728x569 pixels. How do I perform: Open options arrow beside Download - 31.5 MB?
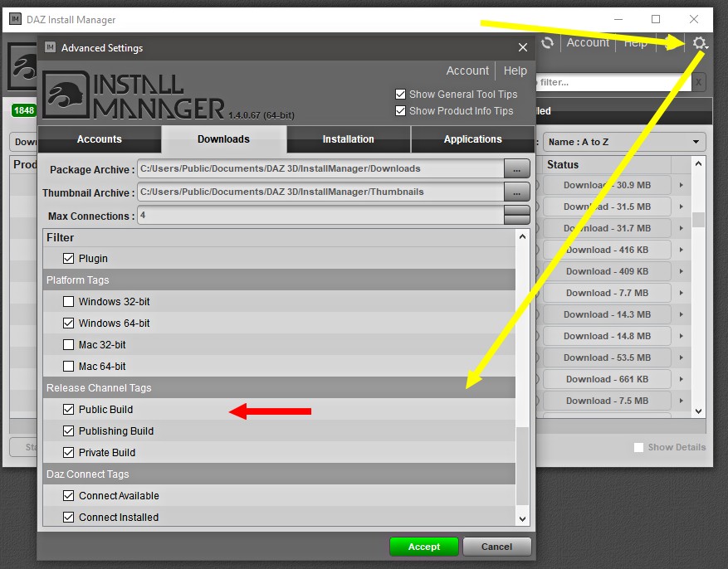click(x=682, y=207)
